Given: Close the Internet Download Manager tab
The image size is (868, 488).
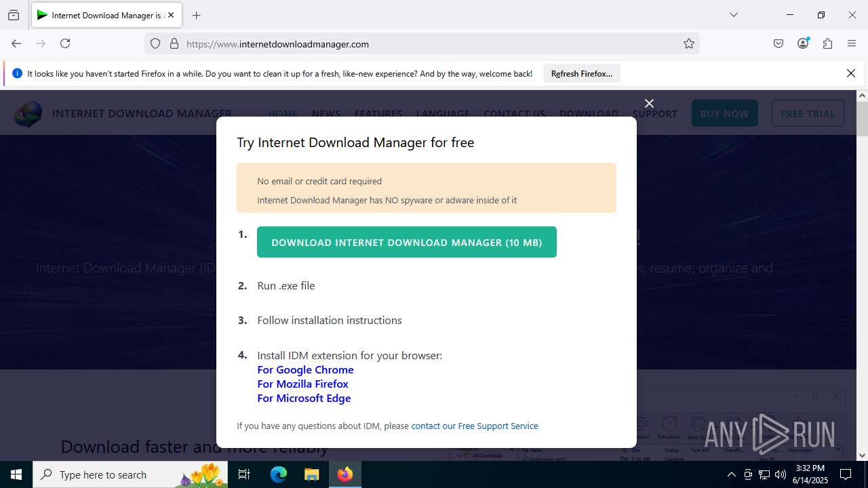Looking at the screenshot, I should [x=171, y=15].
